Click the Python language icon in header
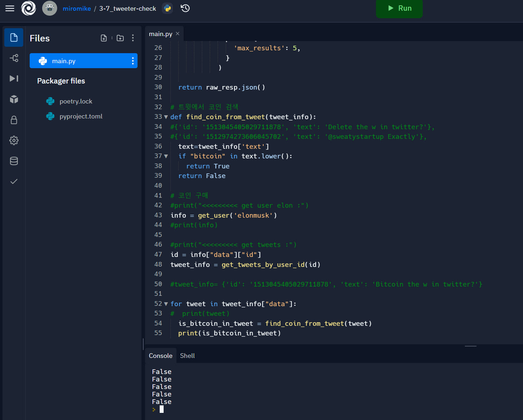This screenshot has width=523, height=420. pos(168,8)
